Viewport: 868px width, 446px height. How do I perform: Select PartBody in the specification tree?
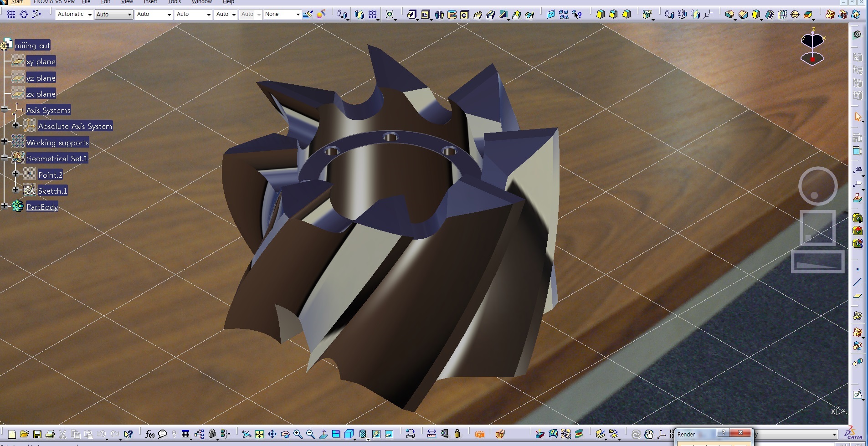point(42,207)
